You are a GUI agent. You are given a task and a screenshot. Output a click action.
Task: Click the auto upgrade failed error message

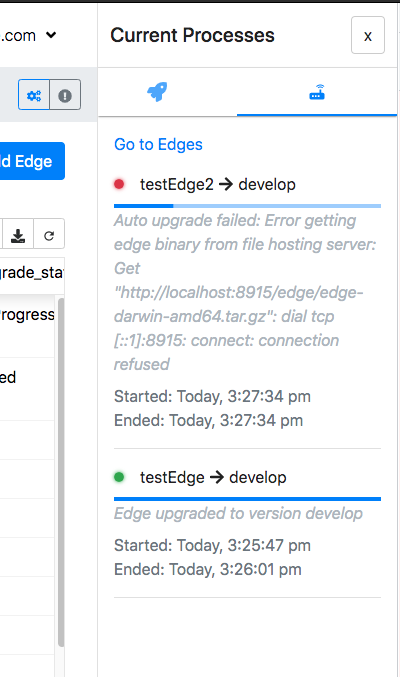pos(245,292)
